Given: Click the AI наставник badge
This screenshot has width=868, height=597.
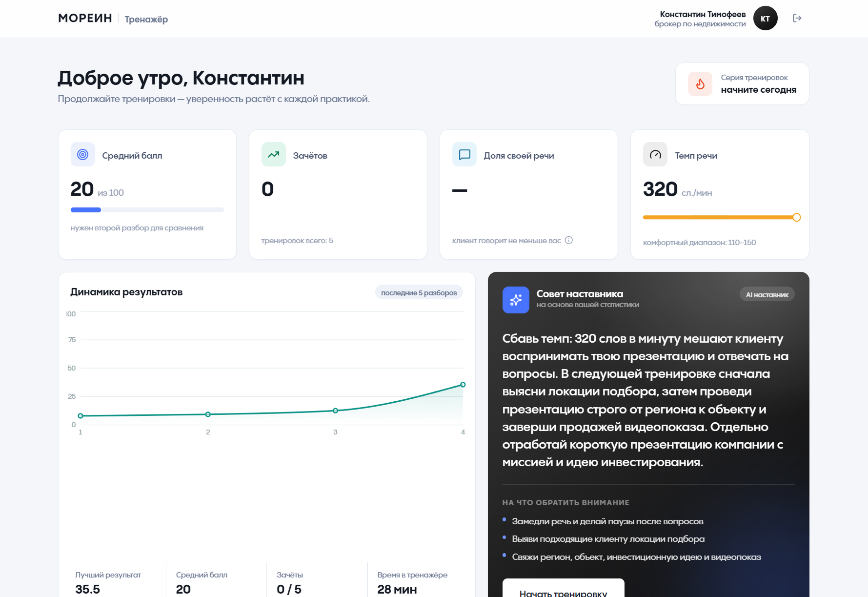Looking at the screenshot, I should [767, 294].
